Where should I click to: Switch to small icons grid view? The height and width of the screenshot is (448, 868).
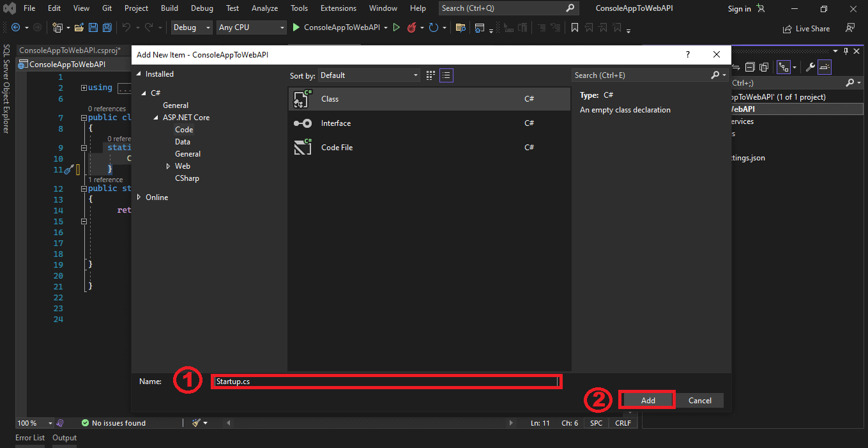[430, 75]
